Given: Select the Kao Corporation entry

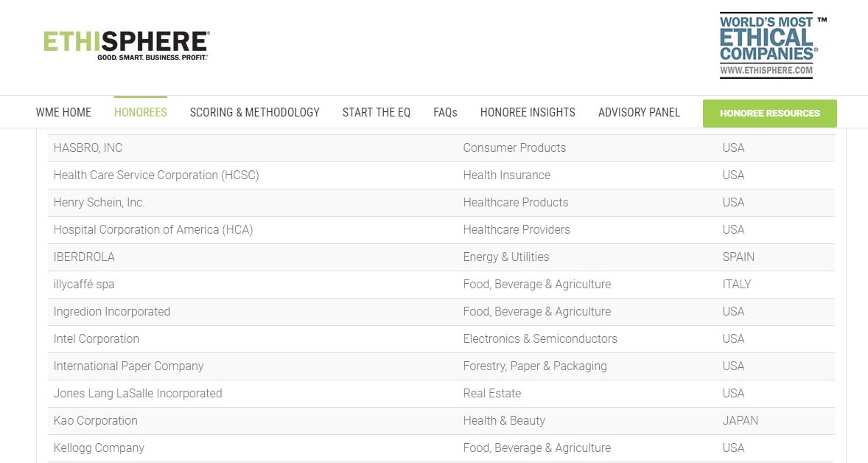Looking at the screenshot, I should pyautogui.click(x=95, y=421).
